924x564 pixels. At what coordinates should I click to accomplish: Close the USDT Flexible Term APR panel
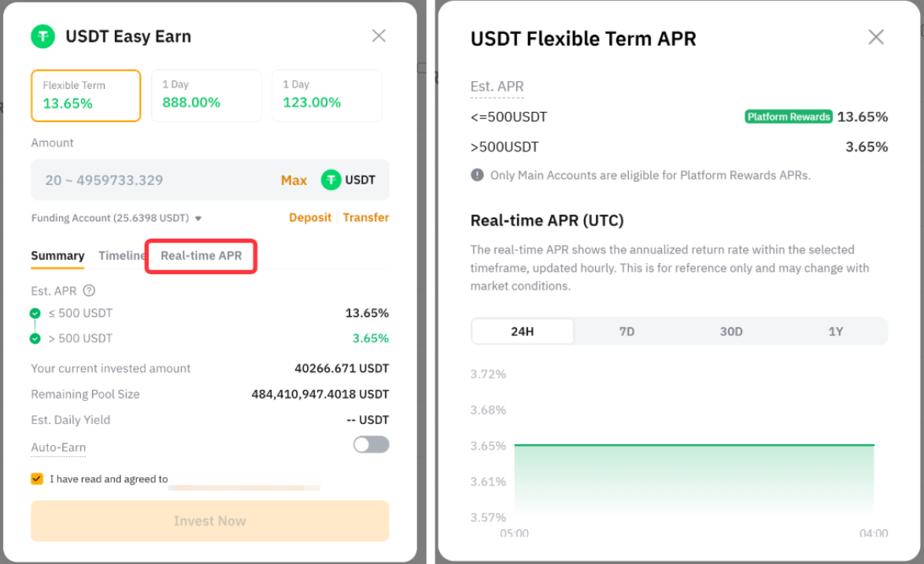click(876, 37)
